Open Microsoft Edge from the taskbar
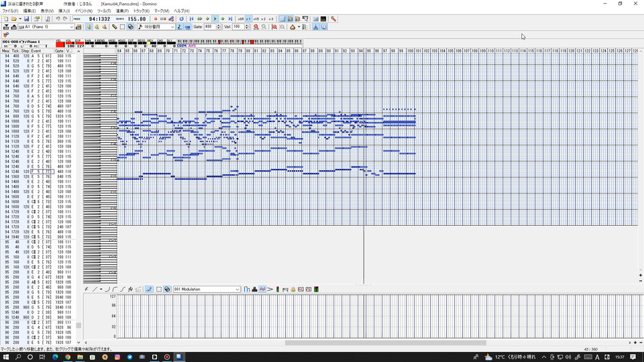 coord(55,357)
